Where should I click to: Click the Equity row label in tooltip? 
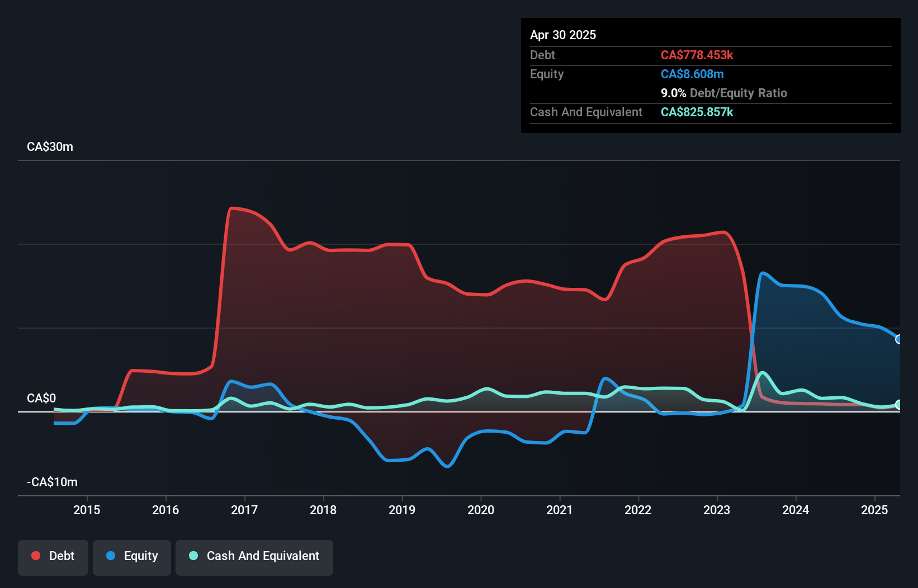[x=547, y=74]
